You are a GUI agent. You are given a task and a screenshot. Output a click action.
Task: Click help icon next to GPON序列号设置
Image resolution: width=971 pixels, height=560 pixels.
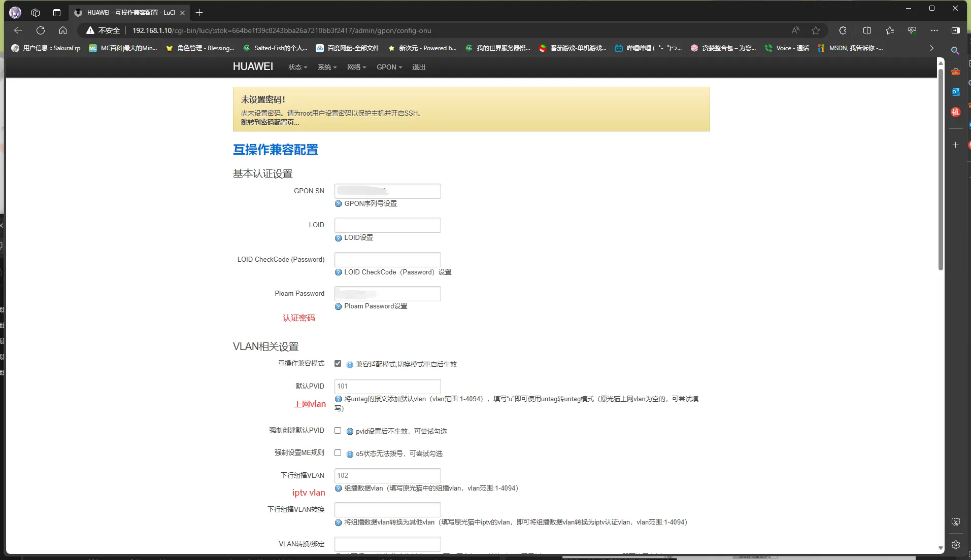tap(338, 204)
